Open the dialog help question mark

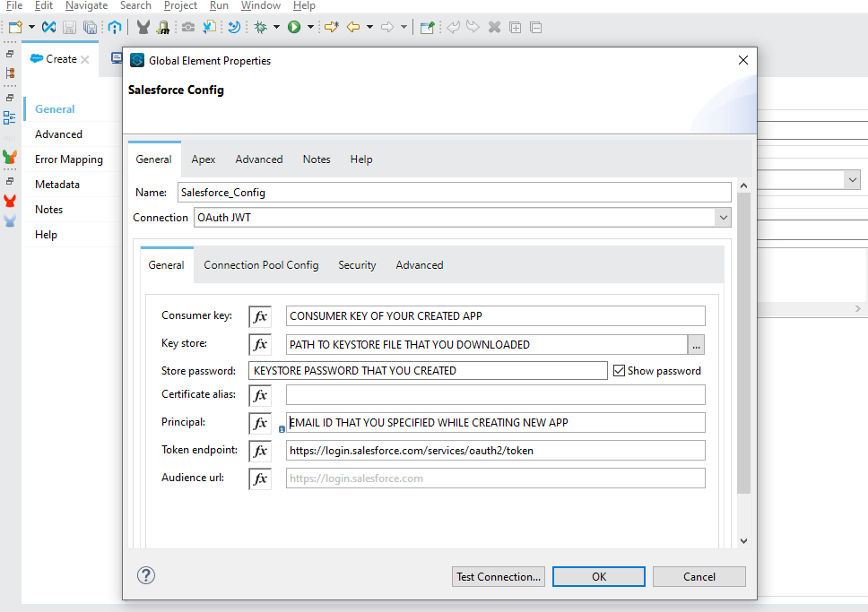146,575
